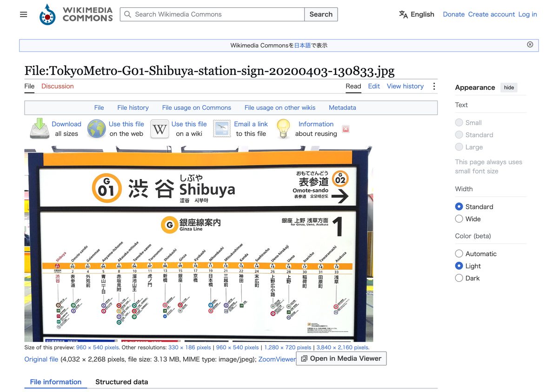Close the reuse toolbar red X

click(345, 129)
